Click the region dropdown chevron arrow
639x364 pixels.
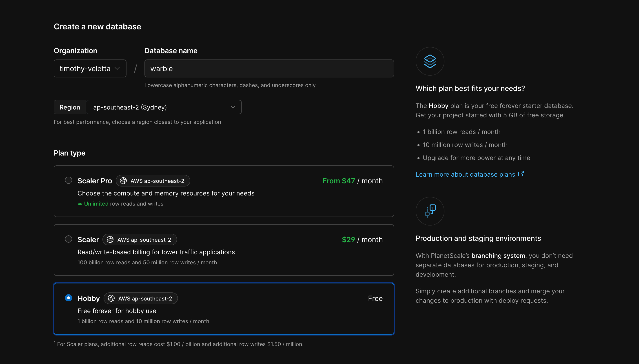click(x=233, y=107)
